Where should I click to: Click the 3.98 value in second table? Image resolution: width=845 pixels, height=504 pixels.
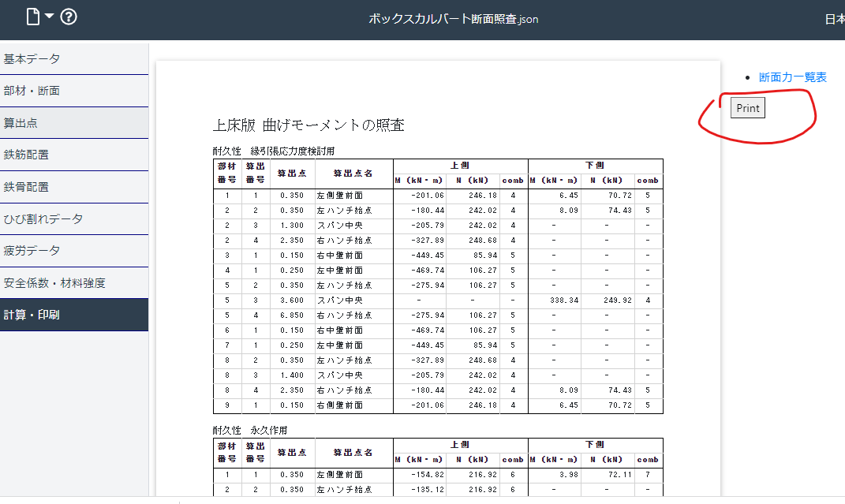[569, 475]
